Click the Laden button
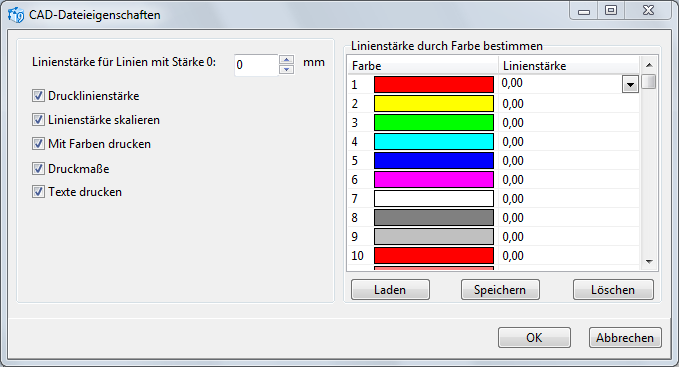Image resolution: width=679 pixels, height=367 pixels. pyautogui.click(x=390, y=290)
